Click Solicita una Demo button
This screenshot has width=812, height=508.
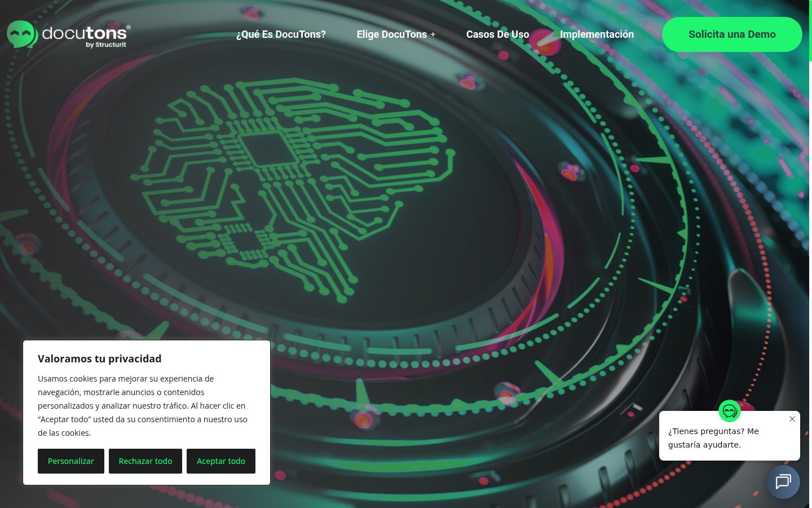tap(732, 34)
